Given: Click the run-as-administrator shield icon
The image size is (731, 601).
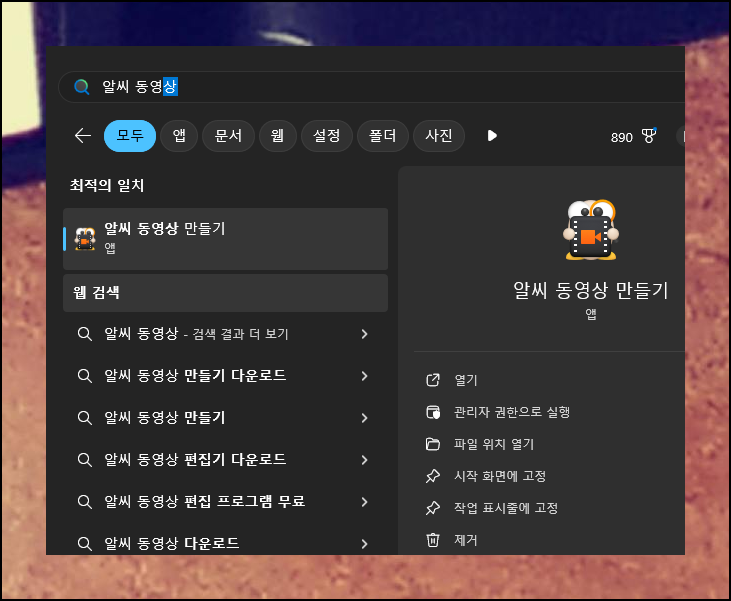Looking at the screenshot, I should click(433, 412).
